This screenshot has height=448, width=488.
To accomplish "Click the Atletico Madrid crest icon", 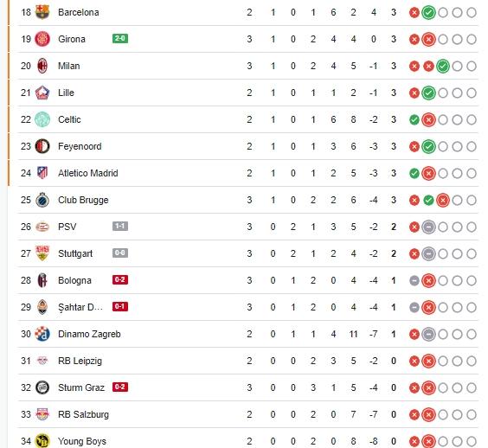I will coord(42,173).
